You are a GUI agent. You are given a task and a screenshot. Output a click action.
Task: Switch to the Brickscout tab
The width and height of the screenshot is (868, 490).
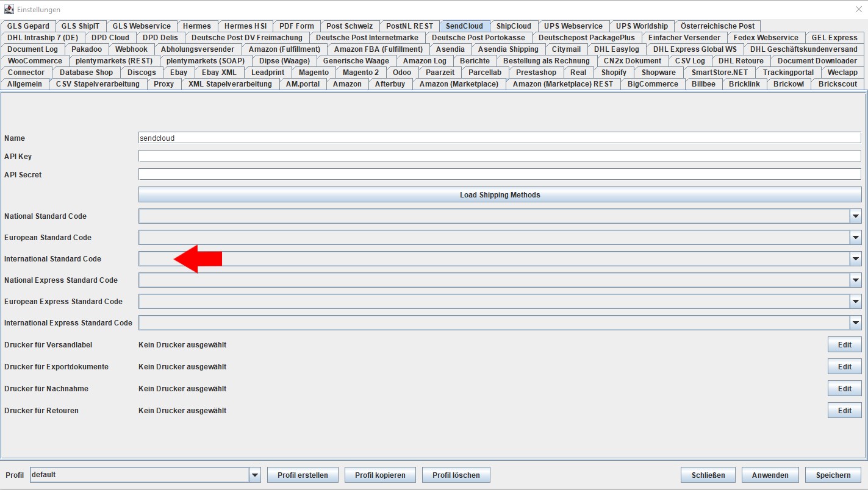(x=838, y=84)
